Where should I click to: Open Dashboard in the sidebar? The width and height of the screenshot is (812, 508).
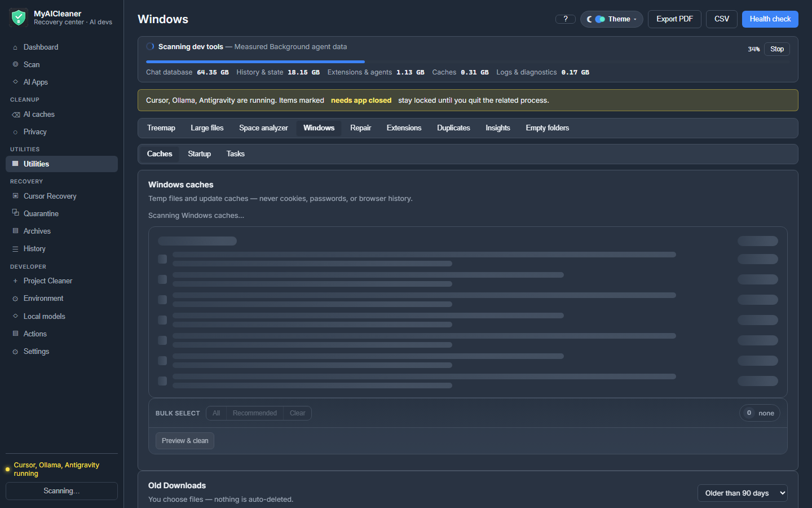click(61, 47)
